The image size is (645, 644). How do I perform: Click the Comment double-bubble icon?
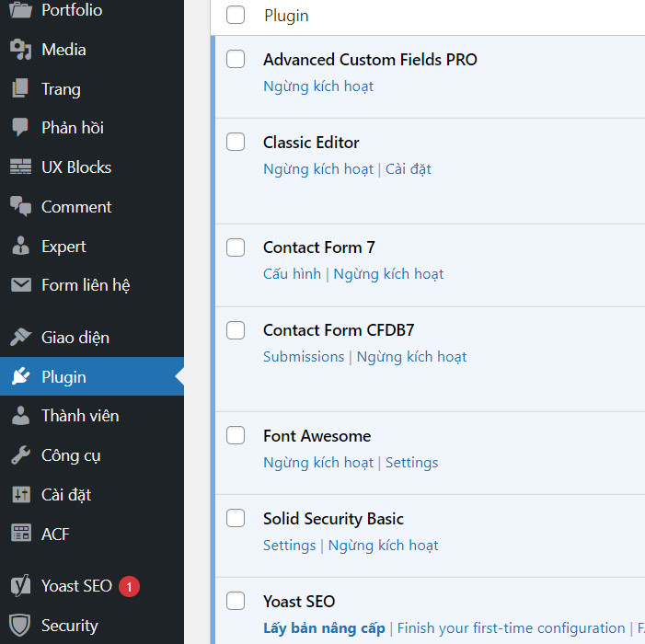pos(20,206)
